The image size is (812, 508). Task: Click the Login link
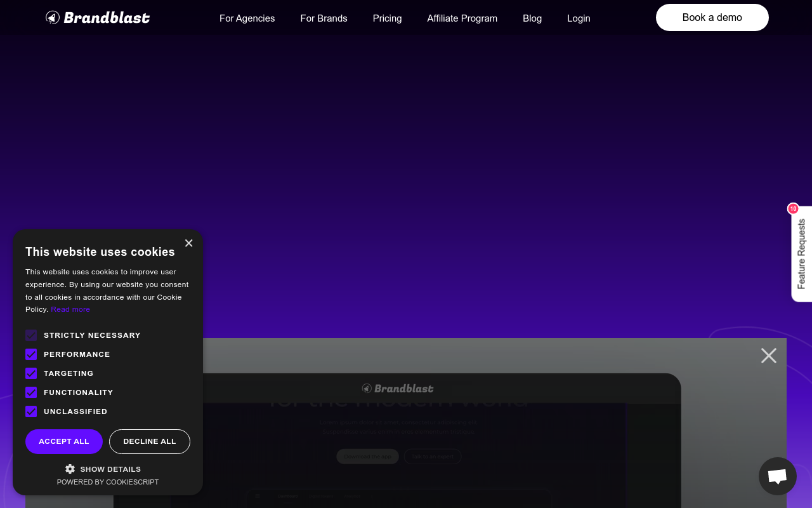579,18
